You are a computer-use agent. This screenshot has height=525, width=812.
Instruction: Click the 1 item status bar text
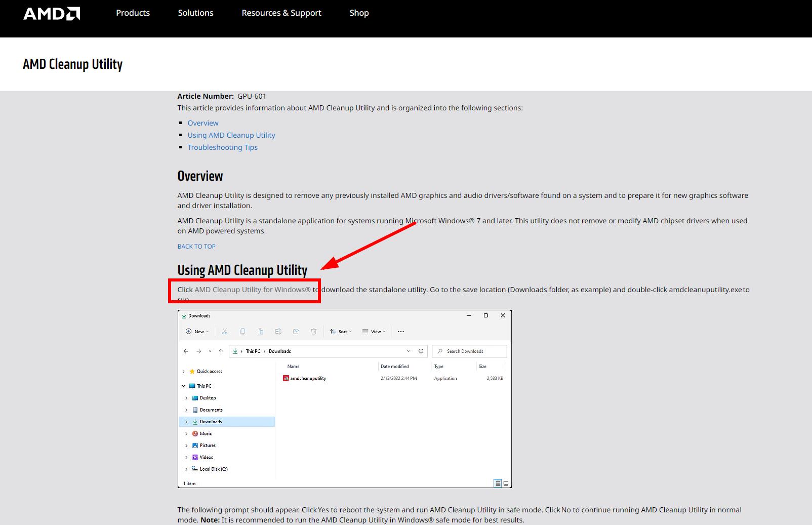189,483
